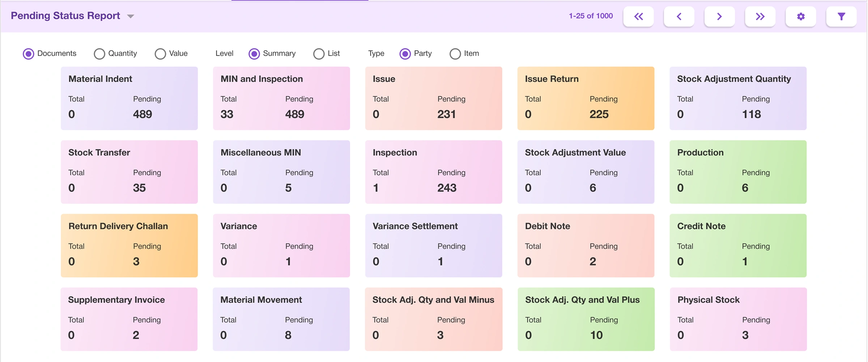The height and width of the screenshot is (362, 868).
Task: Open the Material Indent card
Action: click(129, 98)
